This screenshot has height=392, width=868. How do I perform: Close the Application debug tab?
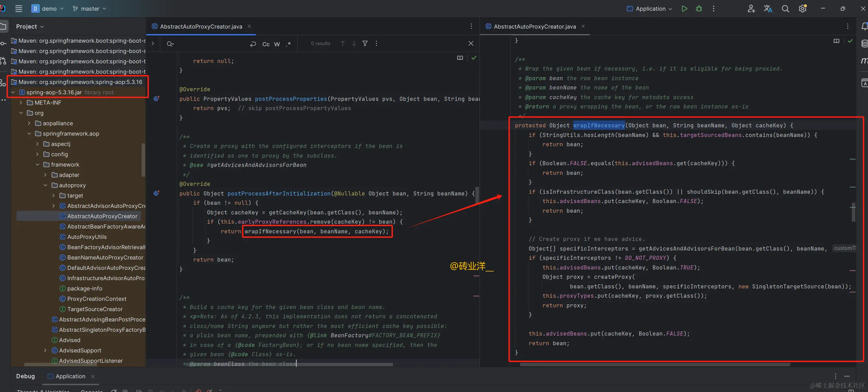93,377
